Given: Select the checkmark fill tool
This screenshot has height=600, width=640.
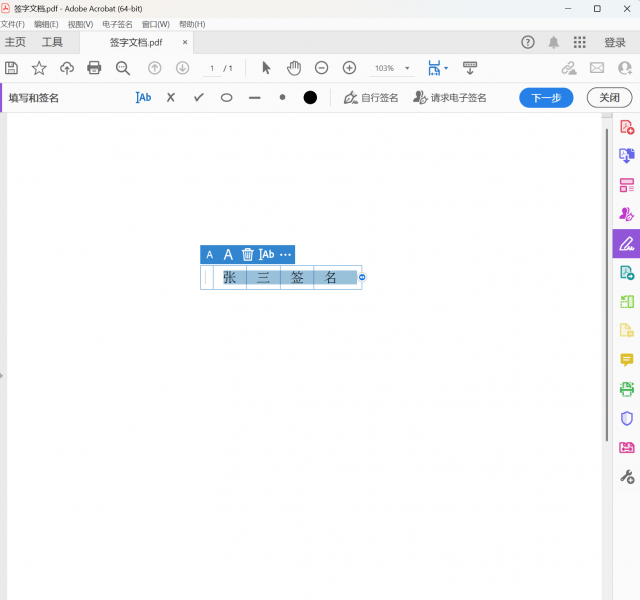Looking at the screenshot, I should click(199, 98).
